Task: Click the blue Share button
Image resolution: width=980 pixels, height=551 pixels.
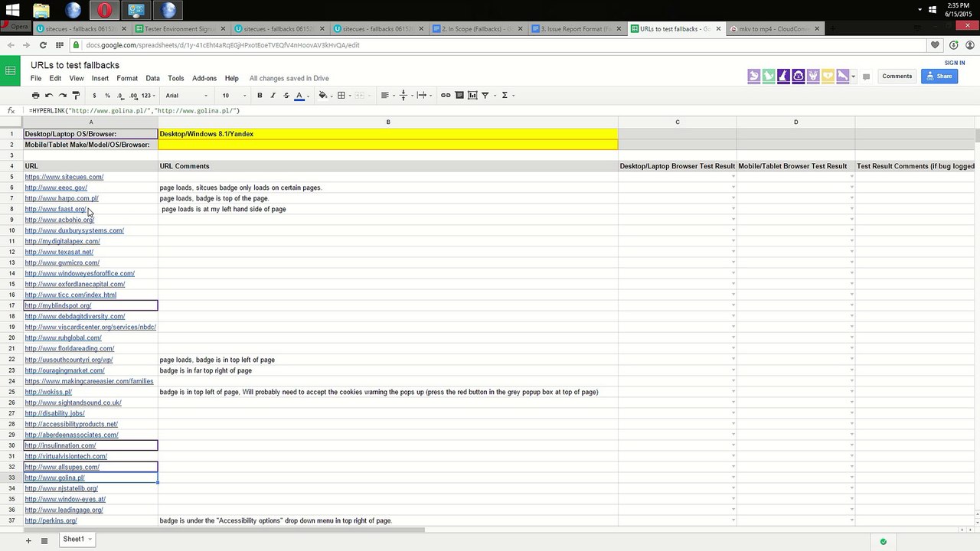Action: [939, 77]
